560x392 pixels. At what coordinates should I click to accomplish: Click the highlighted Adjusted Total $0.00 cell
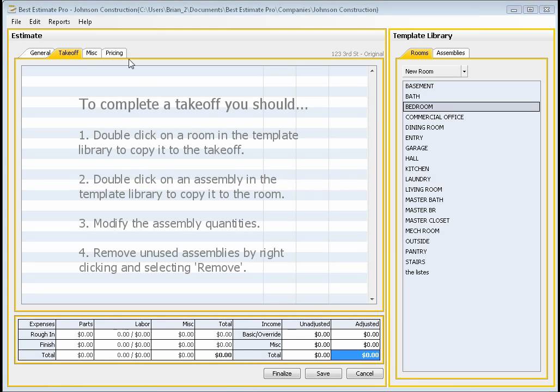click(x=355, y=355)
